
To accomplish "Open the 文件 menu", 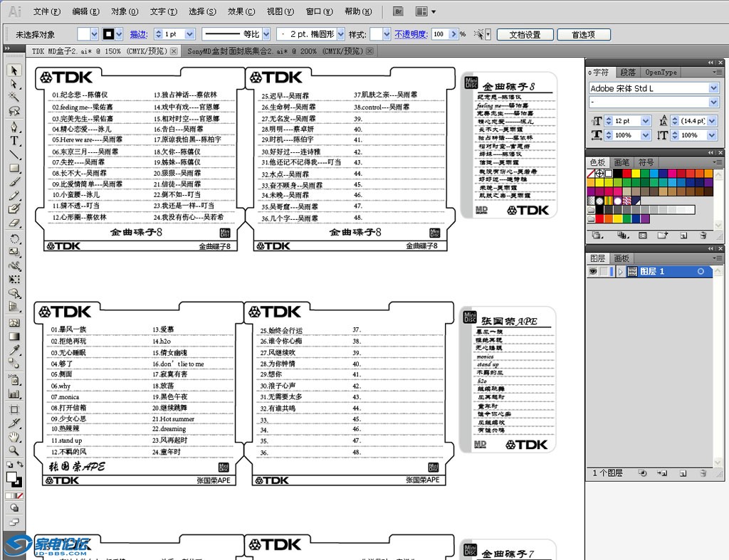I will tap(46, 11).
